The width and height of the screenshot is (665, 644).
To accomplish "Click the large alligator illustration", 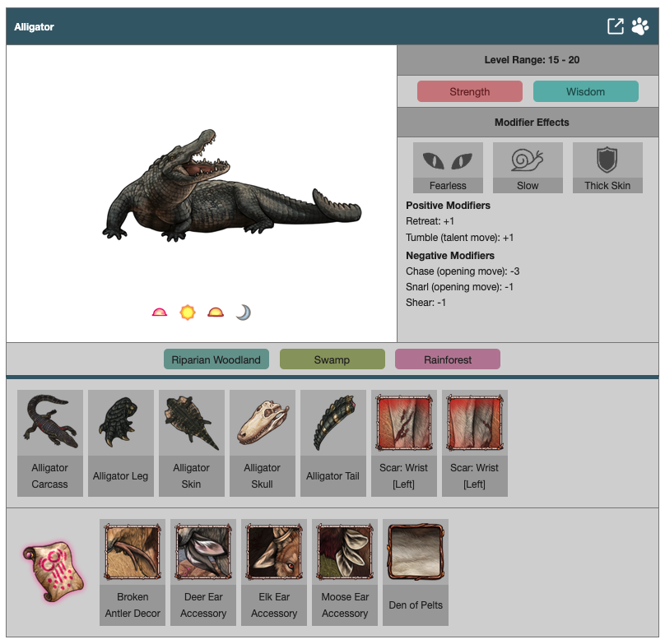I will (x=230, y=191).
